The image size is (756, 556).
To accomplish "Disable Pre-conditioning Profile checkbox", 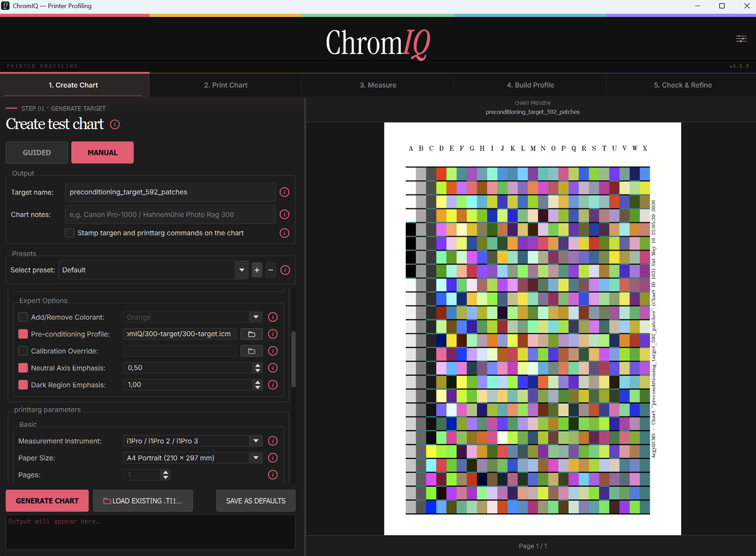I will tap(23, 334).
